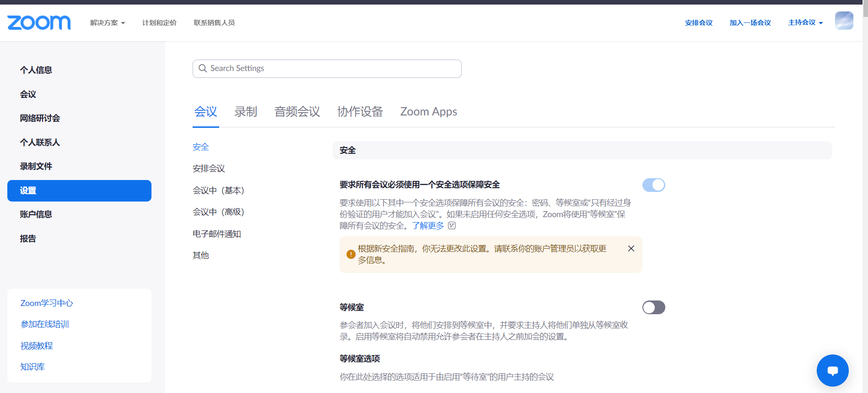Image resolution: width=868 pixels, height=393 pixels.
Task: Jump to the 安全 settings section
Action: [x=201, y=147]
